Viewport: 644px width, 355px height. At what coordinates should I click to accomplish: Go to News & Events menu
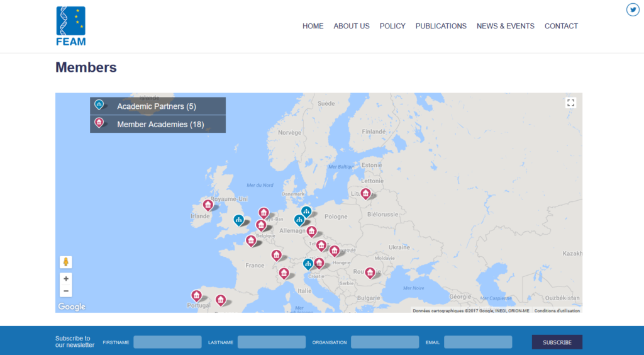(x=505, y=26)
